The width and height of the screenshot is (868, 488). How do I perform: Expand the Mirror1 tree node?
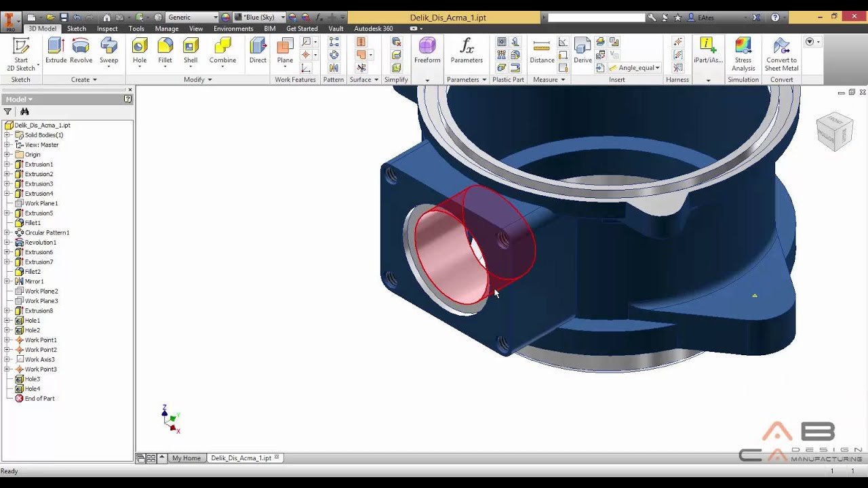[x=7, y=281]
